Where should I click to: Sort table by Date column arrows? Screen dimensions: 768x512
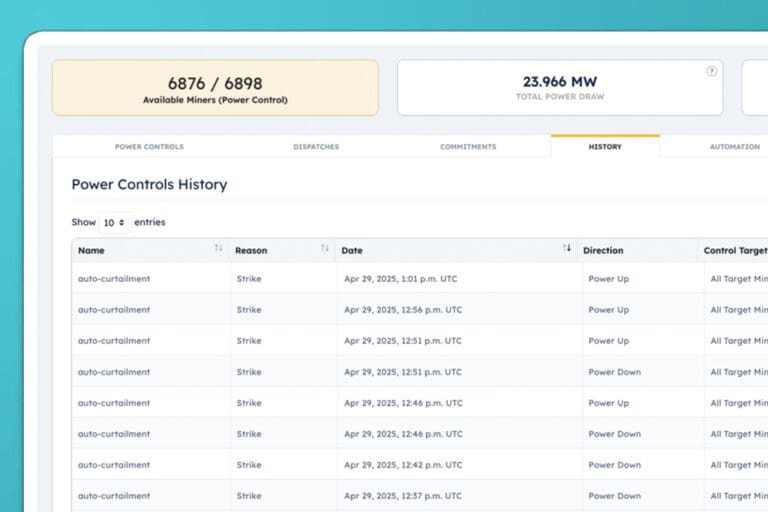[x=567, y=249]
